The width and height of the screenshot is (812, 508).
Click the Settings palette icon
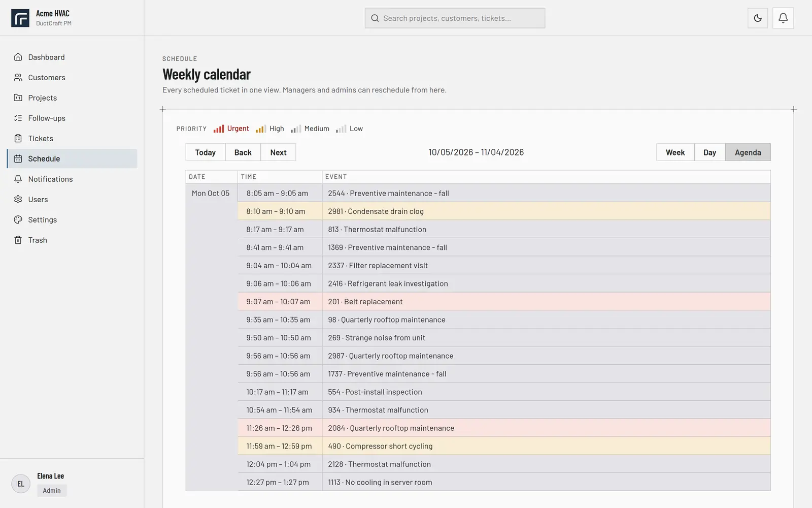pos(18,219)
